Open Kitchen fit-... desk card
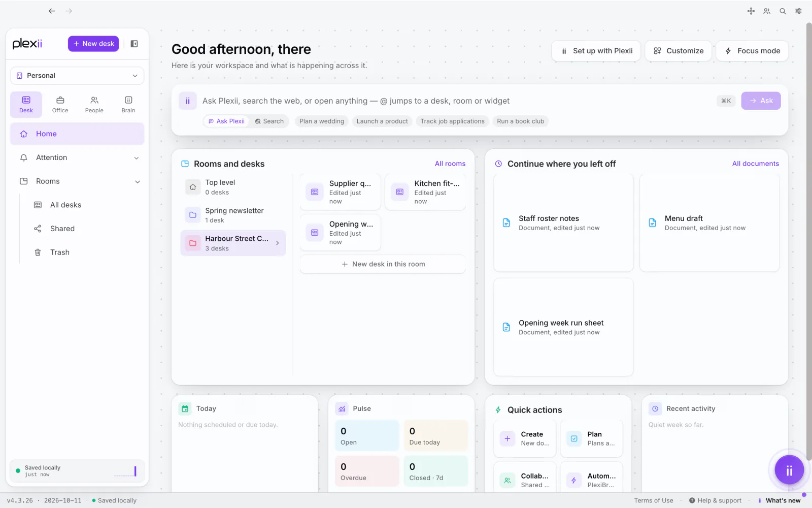The height and width of the screenshot is (508, 812). click(x=425, y=192)
